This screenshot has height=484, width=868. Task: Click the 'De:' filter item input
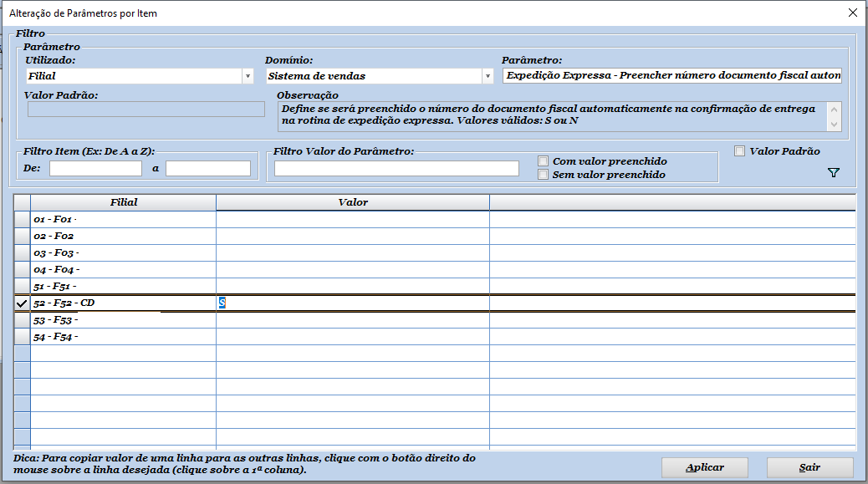click(95, 169)
